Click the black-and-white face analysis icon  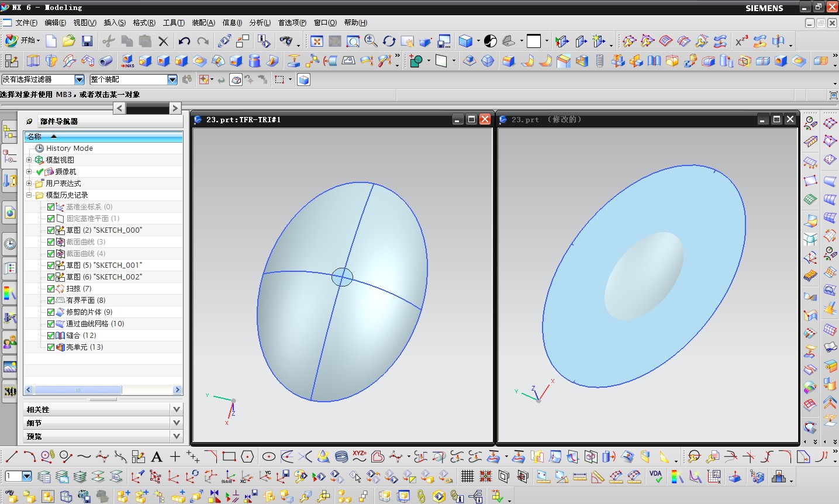tap(491, 41)
